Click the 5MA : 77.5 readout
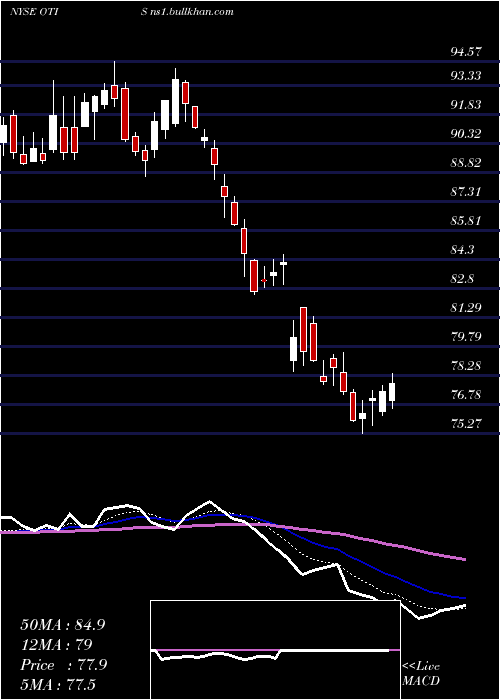 pyautogui.click(x=58, y=684)
